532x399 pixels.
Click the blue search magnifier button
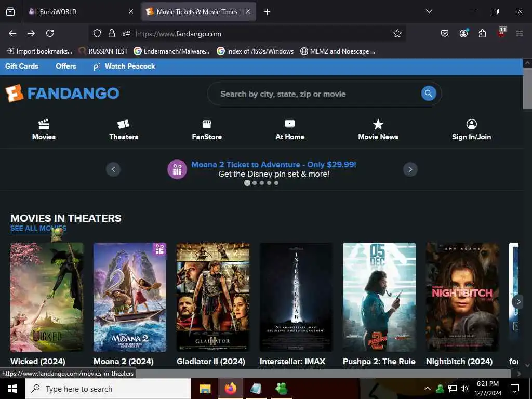[x=429, y=94]
